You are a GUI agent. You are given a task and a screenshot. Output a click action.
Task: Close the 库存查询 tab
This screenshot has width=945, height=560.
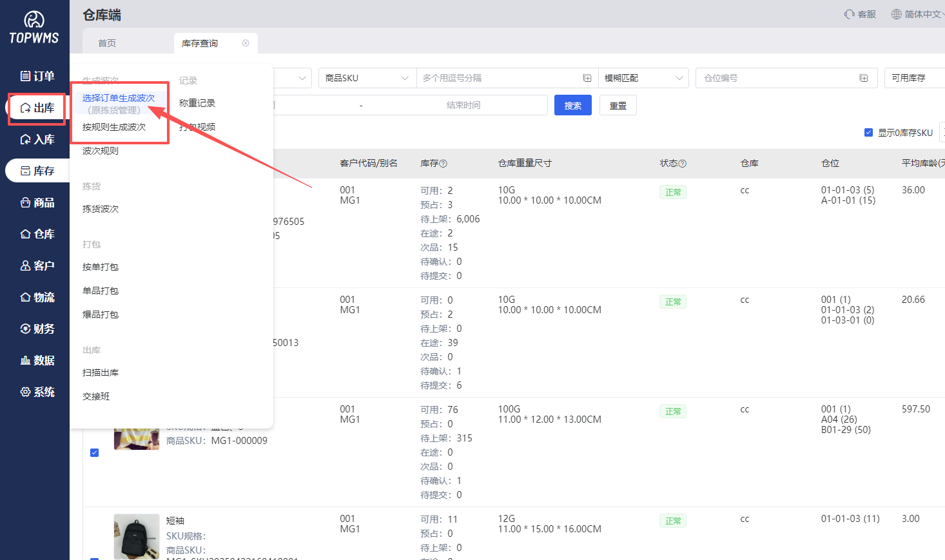point(246,43)
